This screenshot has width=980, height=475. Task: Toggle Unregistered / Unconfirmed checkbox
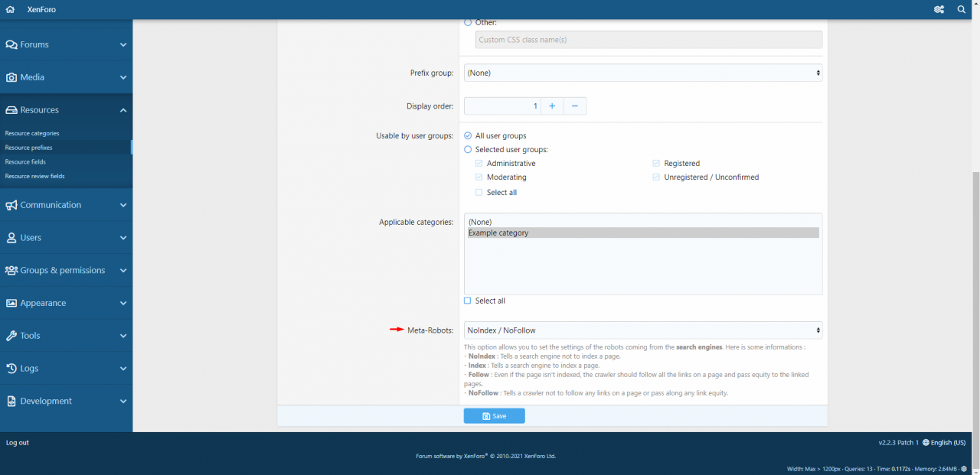(656, 177)
